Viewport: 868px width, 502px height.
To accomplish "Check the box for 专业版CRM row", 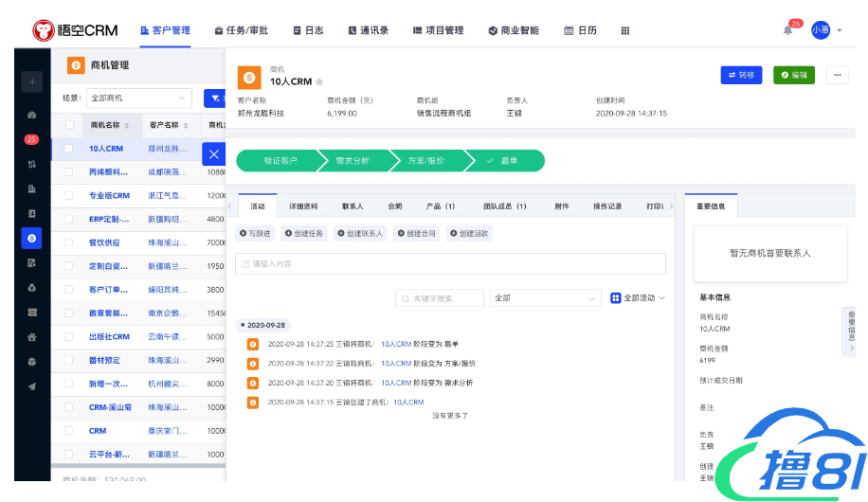I will click(x=69, y=195).
